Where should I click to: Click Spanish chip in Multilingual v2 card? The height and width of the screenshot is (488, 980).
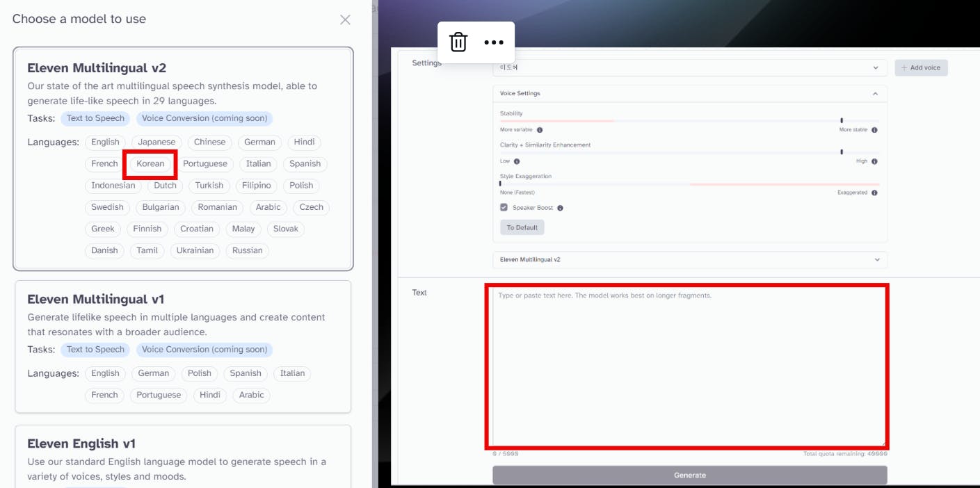click(x=305, y=164)
